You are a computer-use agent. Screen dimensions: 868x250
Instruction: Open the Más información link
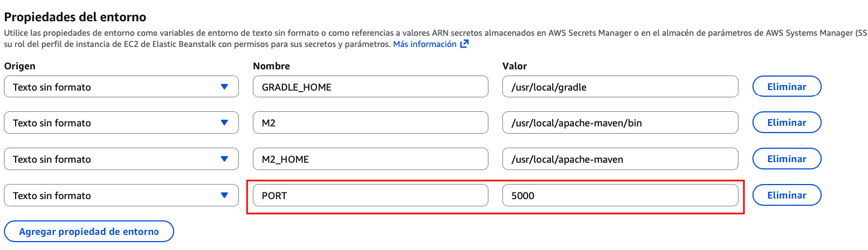[425, 44]
